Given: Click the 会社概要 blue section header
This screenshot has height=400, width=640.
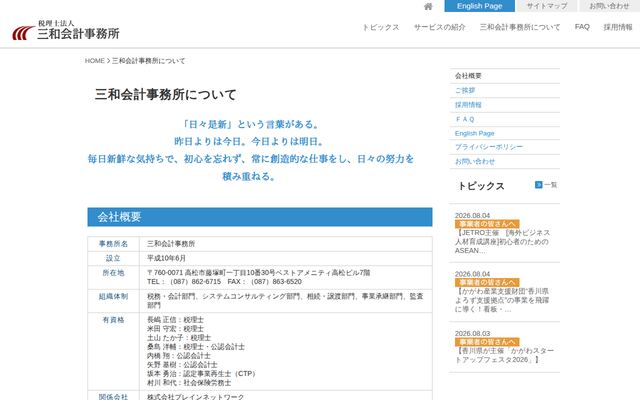Looking at the screenshot, I should [260, 217].
